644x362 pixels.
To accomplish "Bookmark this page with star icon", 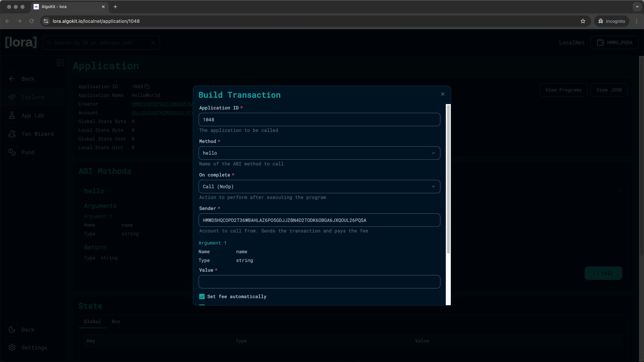I will coord(583,21).
